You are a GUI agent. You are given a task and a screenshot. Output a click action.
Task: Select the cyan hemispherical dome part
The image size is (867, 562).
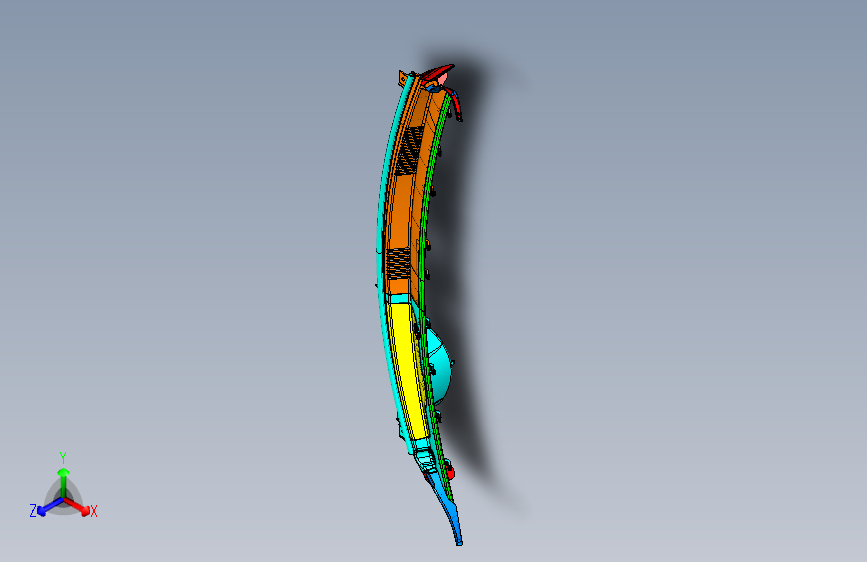click(439, 365)
